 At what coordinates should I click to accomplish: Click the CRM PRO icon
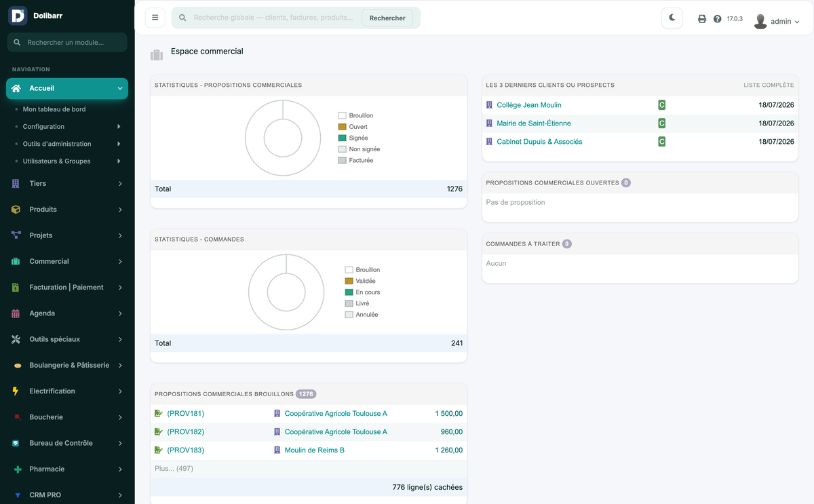coord(18,495)
